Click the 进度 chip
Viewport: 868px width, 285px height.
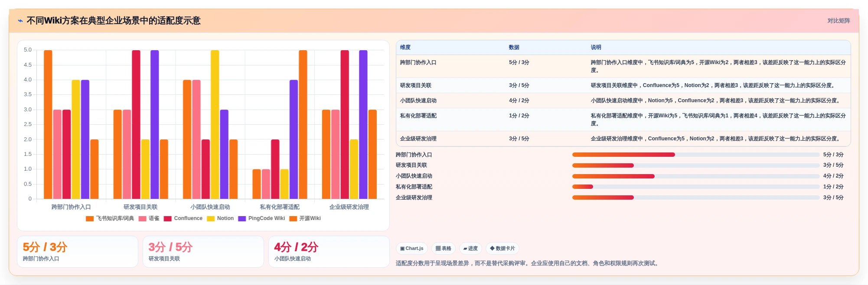pos(470,248)
